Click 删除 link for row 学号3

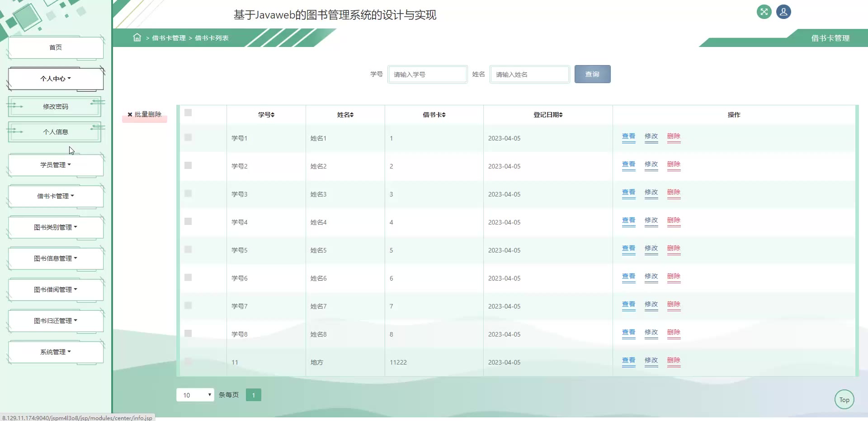tap(674, 192)
